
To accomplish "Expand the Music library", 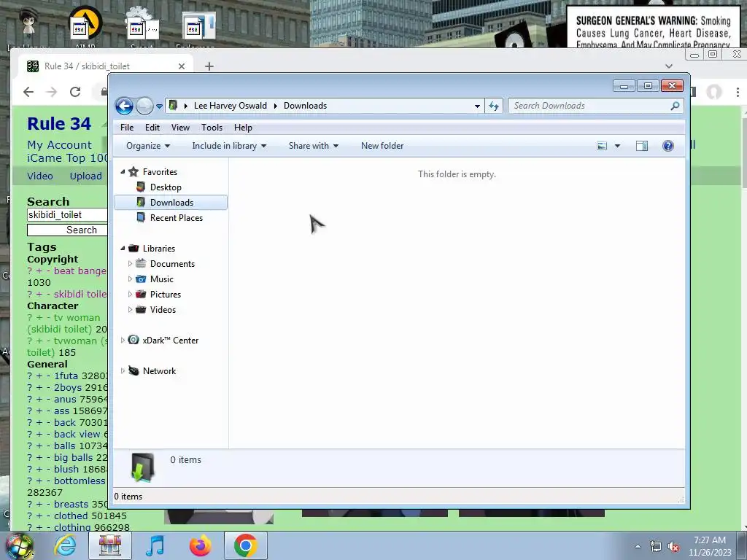I will click(130, 279).
